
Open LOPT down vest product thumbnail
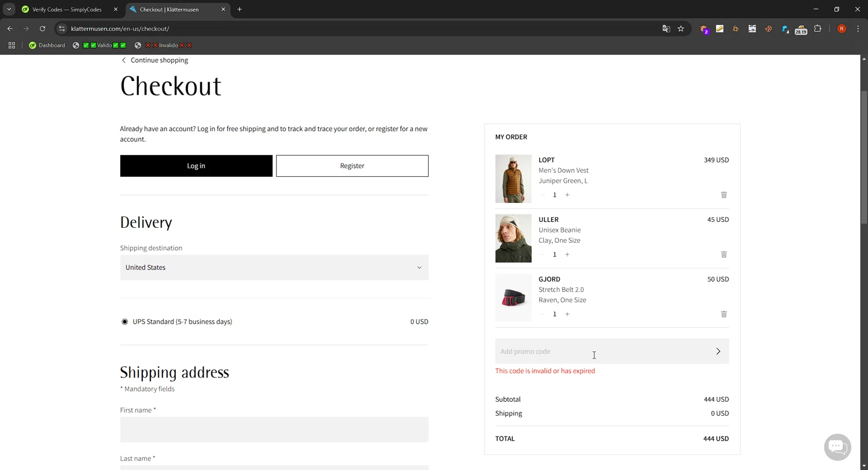point(513,179)
